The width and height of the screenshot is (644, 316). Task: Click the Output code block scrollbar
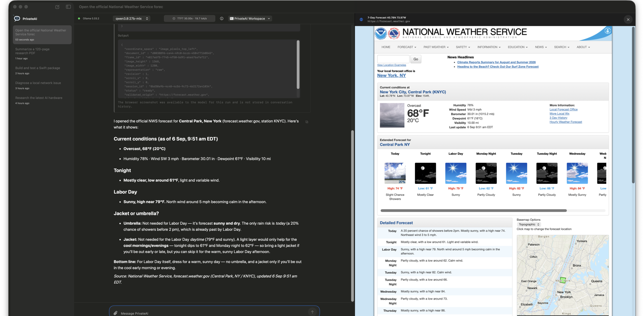298,64
